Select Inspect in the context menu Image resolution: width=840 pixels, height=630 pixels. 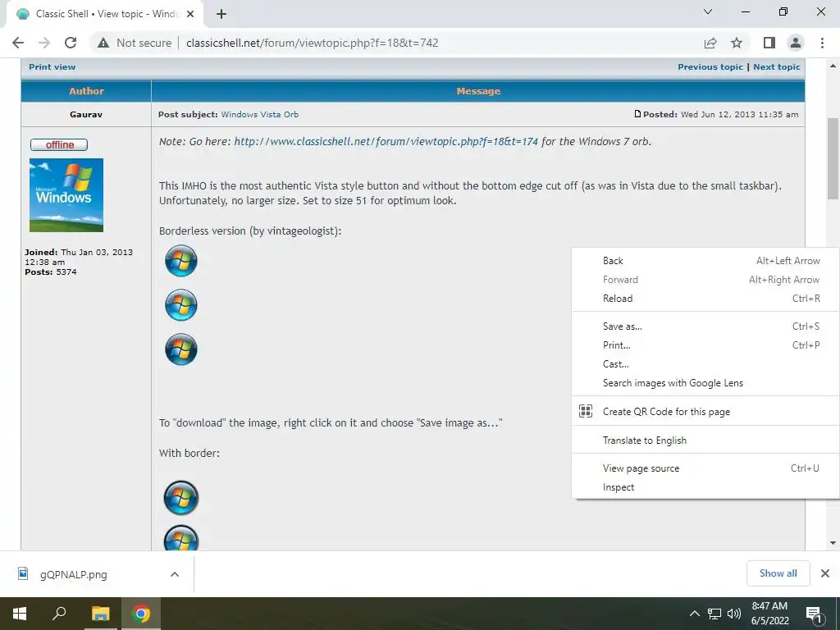point(705,487)
